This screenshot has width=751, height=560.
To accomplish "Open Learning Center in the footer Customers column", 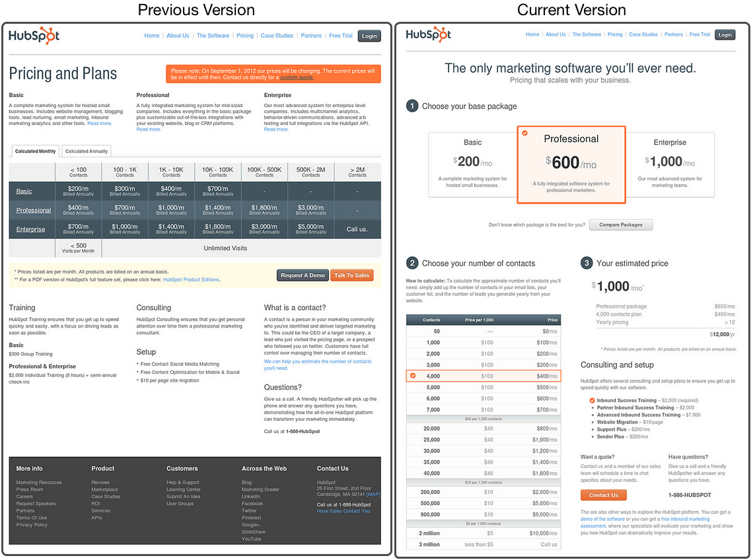I will (x=184, y=489).
